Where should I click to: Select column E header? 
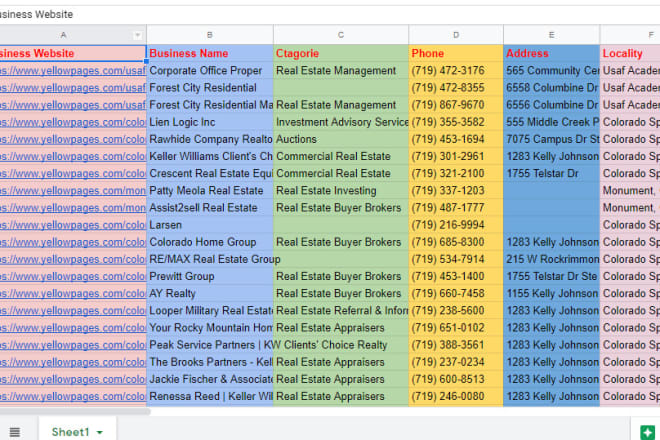(551, 35)
